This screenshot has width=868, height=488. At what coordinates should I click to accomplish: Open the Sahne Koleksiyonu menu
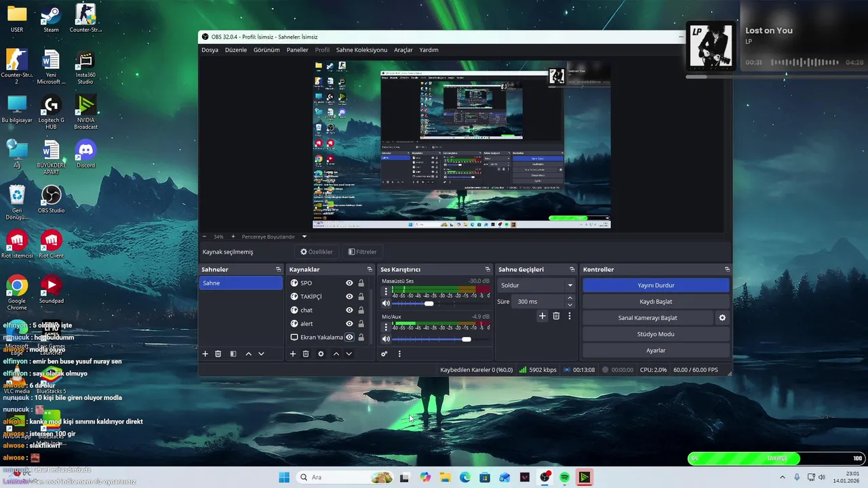361,50
